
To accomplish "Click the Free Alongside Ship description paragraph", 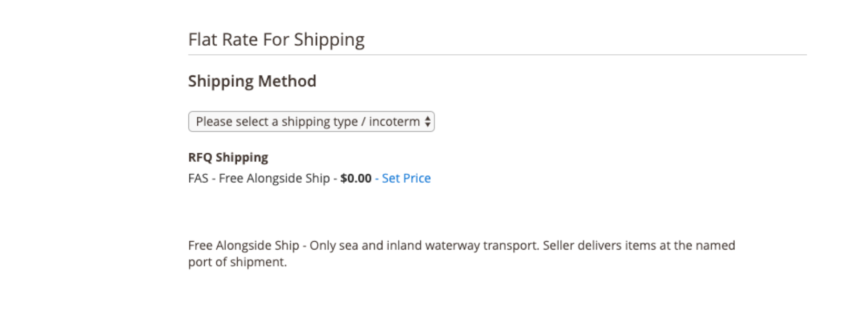I will [461, 253].
